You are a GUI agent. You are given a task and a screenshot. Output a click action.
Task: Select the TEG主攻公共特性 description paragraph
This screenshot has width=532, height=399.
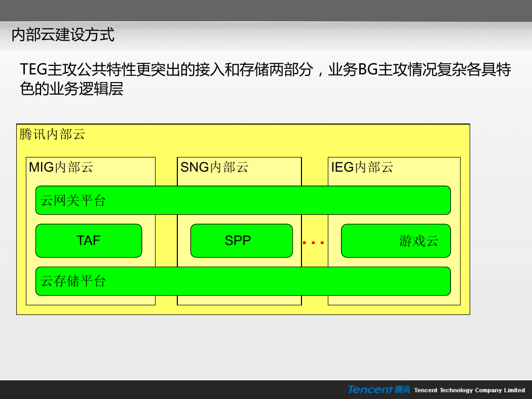click(265, 79)
